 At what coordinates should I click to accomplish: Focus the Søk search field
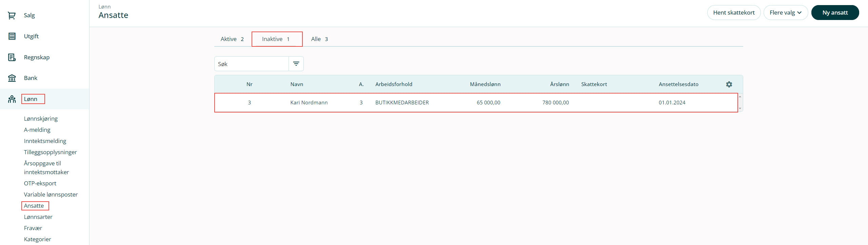[252, 64]
